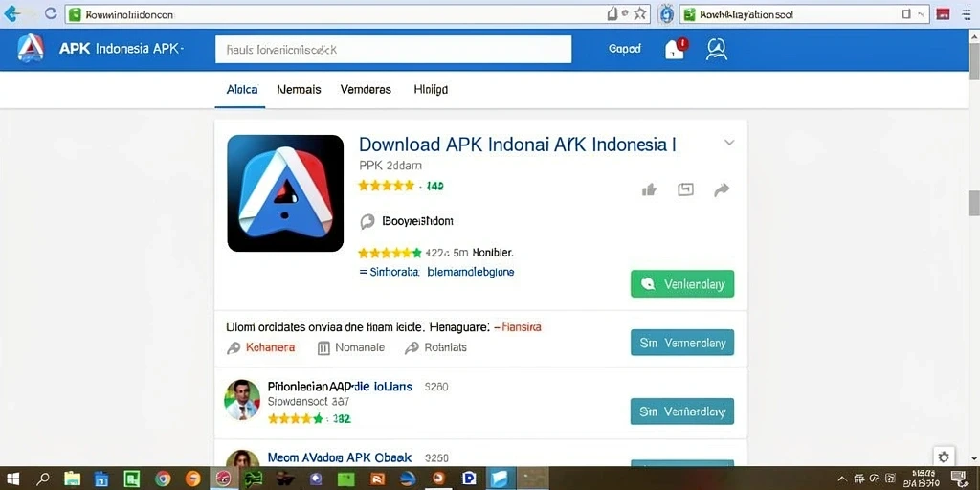Open File Explorer from the taskbar
980x490 pixels.
[x=72, y=479]
